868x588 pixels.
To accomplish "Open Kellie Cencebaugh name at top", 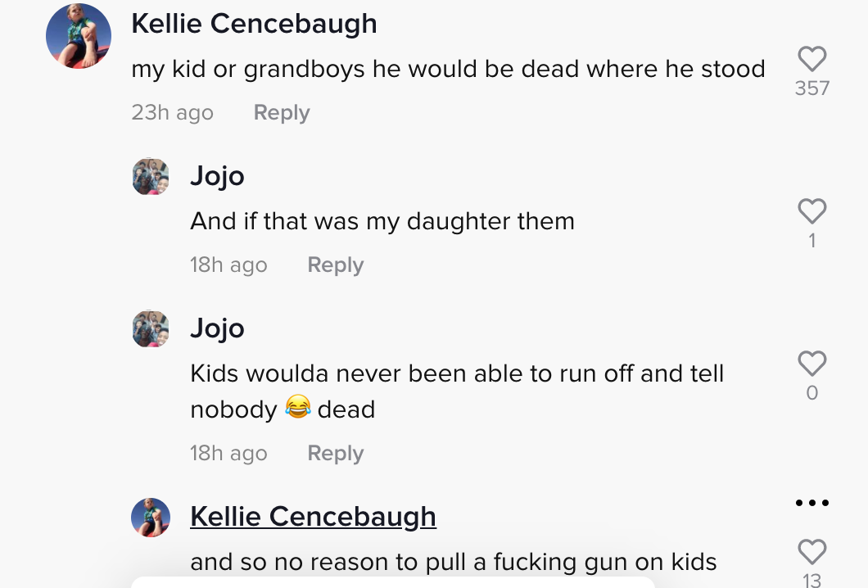I will 254,24.
